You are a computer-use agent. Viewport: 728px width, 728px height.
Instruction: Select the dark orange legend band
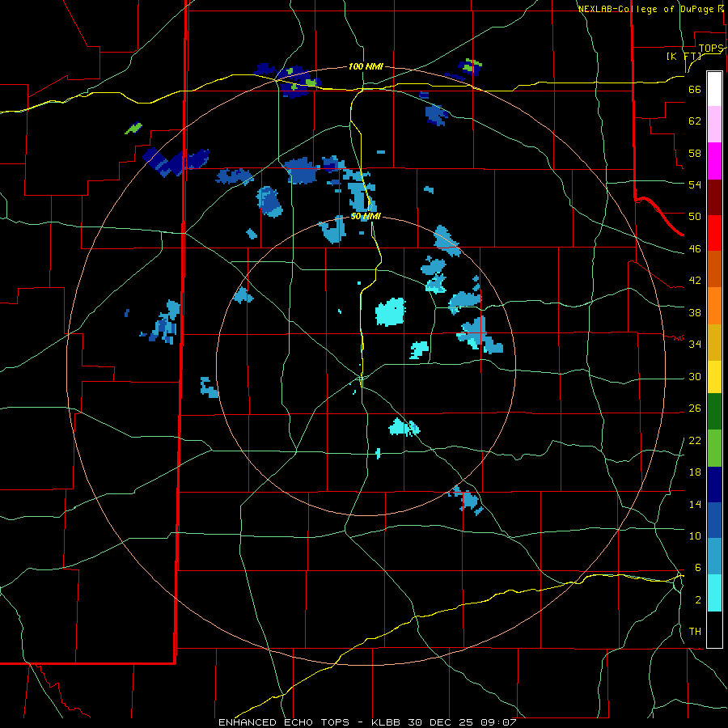coord(714,269)
